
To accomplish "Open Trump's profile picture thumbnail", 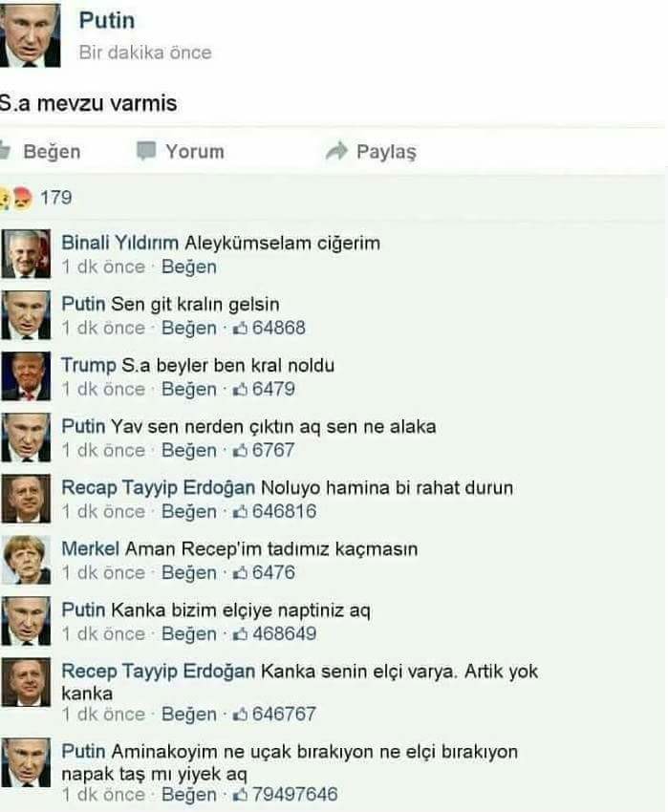I will pos(26,376).
